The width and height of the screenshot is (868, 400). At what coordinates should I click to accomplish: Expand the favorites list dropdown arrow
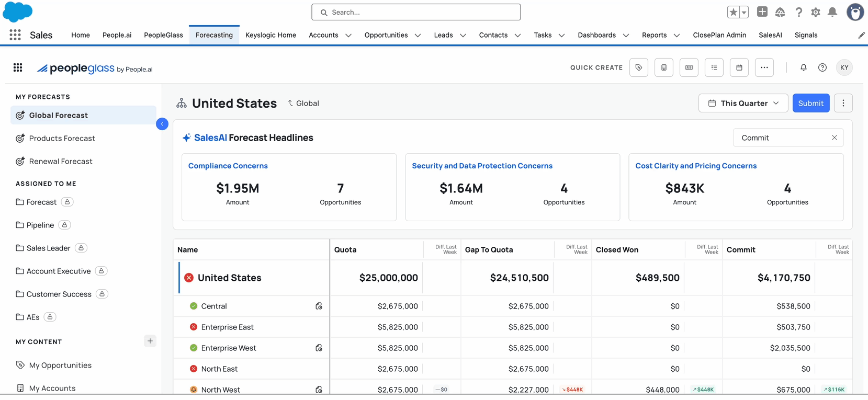point(744,12)
